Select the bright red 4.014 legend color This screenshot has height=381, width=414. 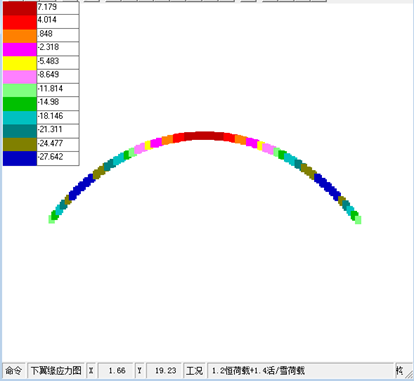pyautogui.click(x=20, y=22)
